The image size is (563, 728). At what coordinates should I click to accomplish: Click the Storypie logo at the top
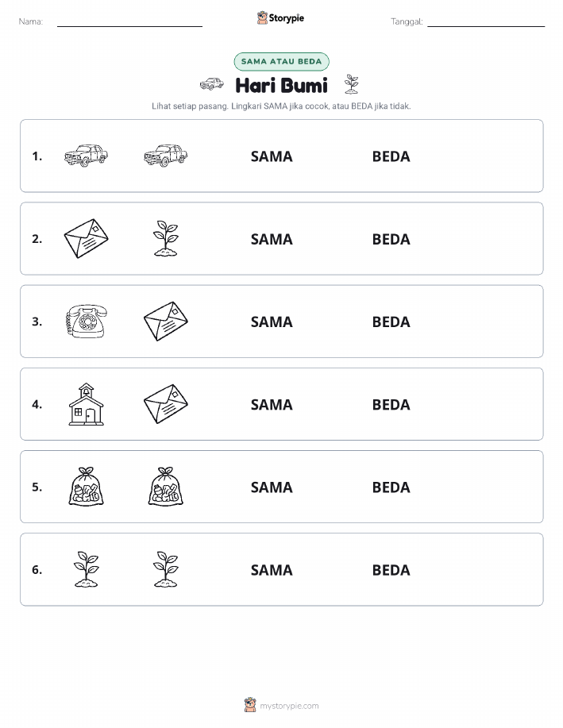click(280, 18)
